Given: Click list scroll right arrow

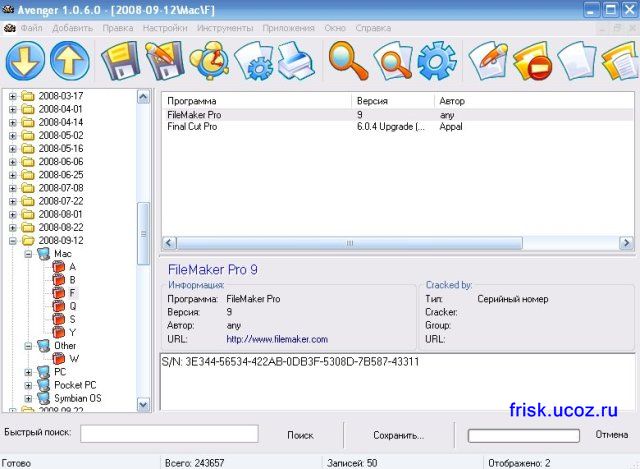Looking at the screenshot, I should tap(627, 243).
